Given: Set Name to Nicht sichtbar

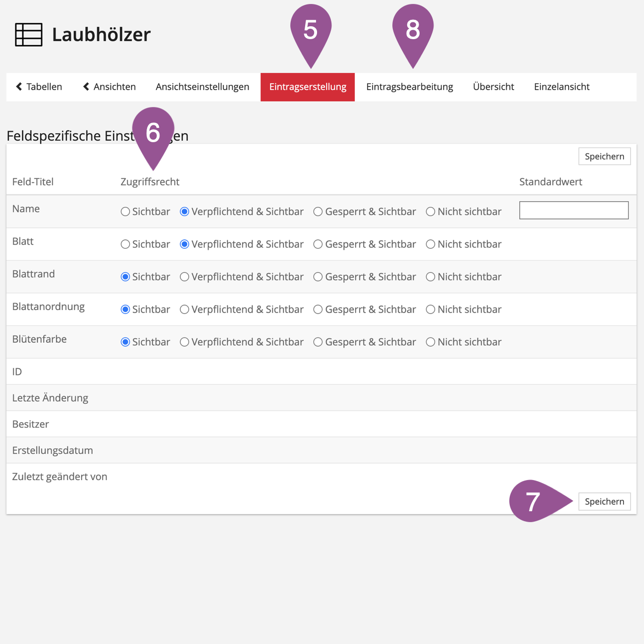Looking at the screenshot, I should [430, 212].
